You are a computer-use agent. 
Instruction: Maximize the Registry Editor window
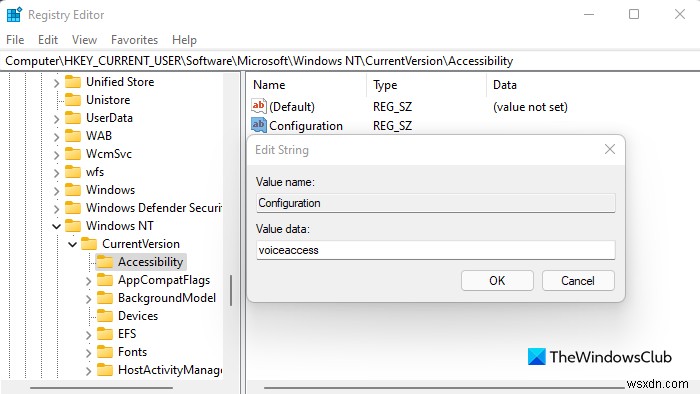(x=634, y=14)
